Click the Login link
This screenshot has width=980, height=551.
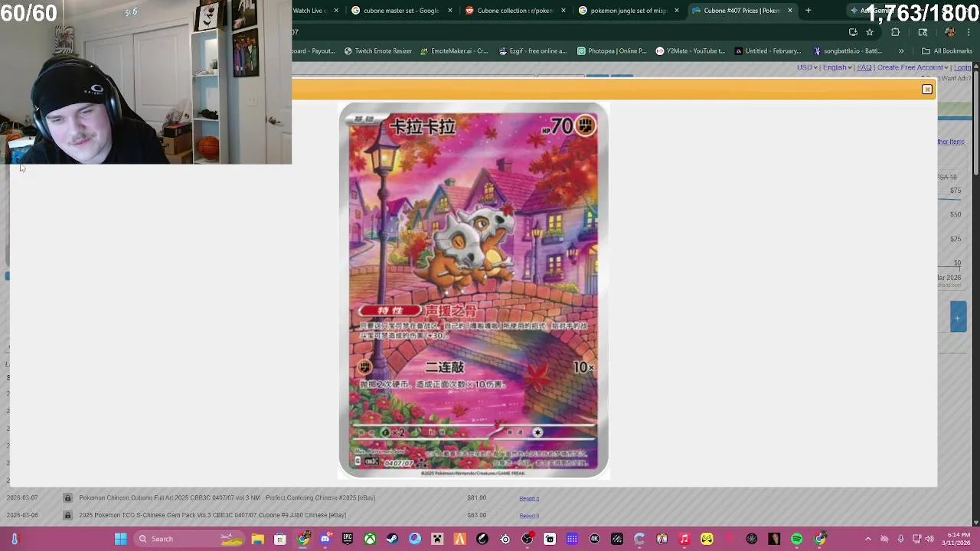[962, 67]
